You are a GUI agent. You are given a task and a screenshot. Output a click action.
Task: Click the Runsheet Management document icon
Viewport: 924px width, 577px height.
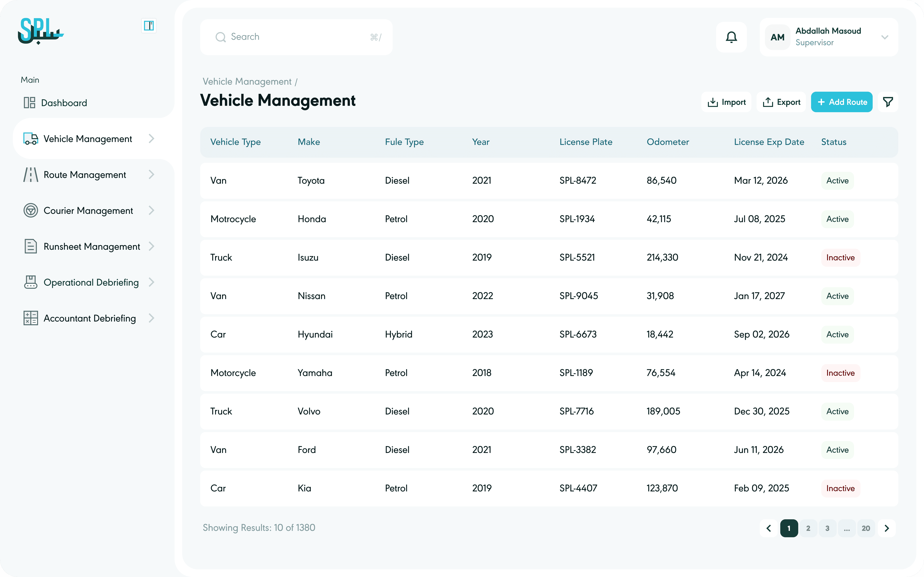tap(30, 246)
